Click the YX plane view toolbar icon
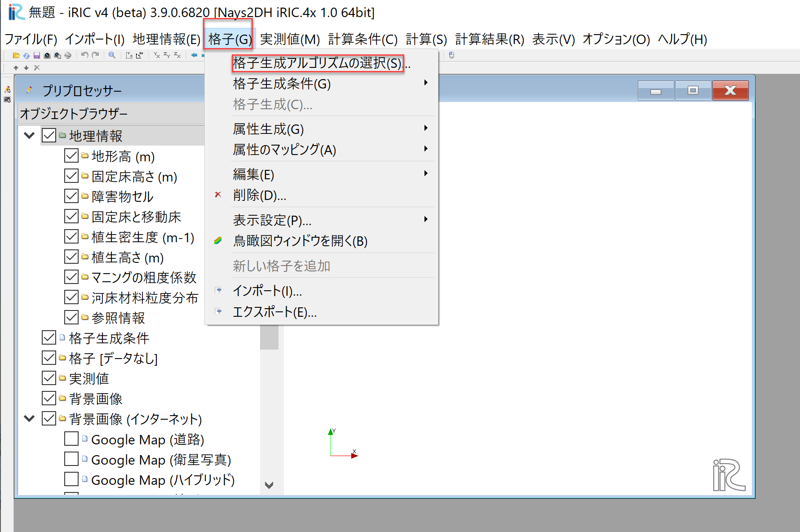This screenshot has height=532, width=800. (157, 55)
